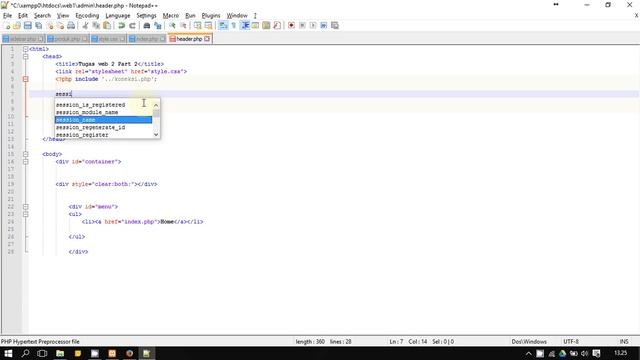
Task: Open the File menu
Action: tap(7, 16)
